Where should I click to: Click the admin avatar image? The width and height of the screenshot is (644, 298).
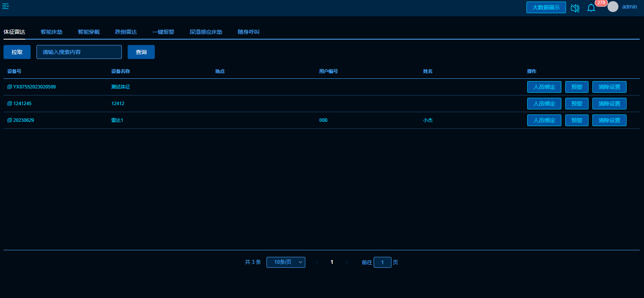click(x=613, y=7)
